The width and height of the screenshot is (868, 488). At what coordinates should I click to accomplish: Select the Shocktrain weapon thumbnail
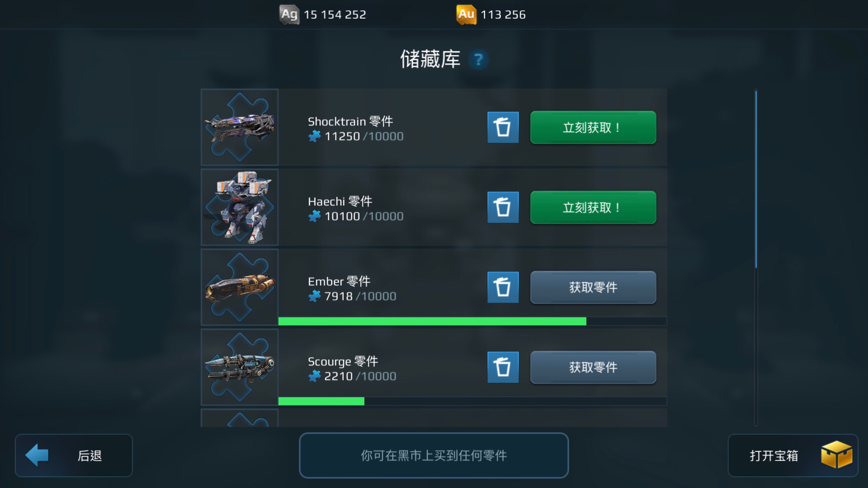[239, 127]
